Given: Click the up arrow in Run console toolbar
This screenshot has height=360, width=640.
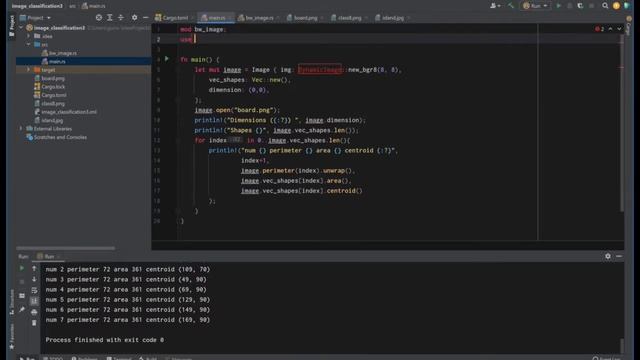Looking at the screenshot, I should pyautogui.click(x=34, y=268).
